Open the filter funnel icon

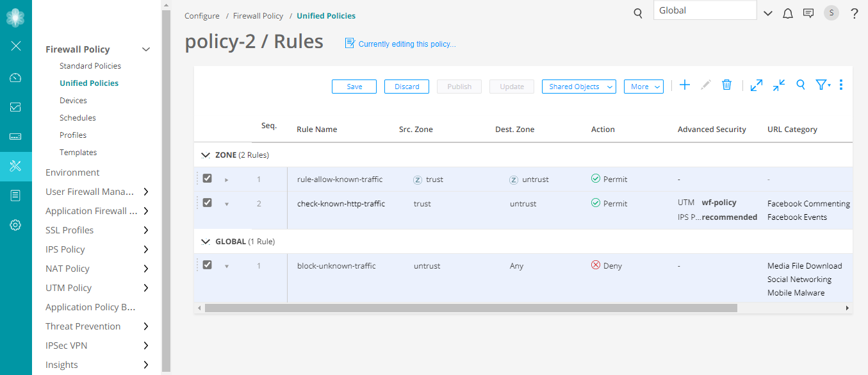click(823, 85)
